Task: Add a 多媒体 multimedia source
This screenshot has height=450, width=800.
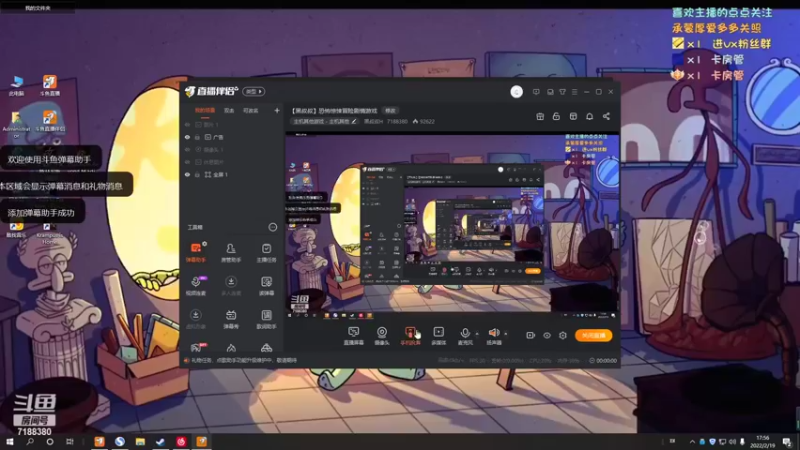Action: click(x=438, y=336)
